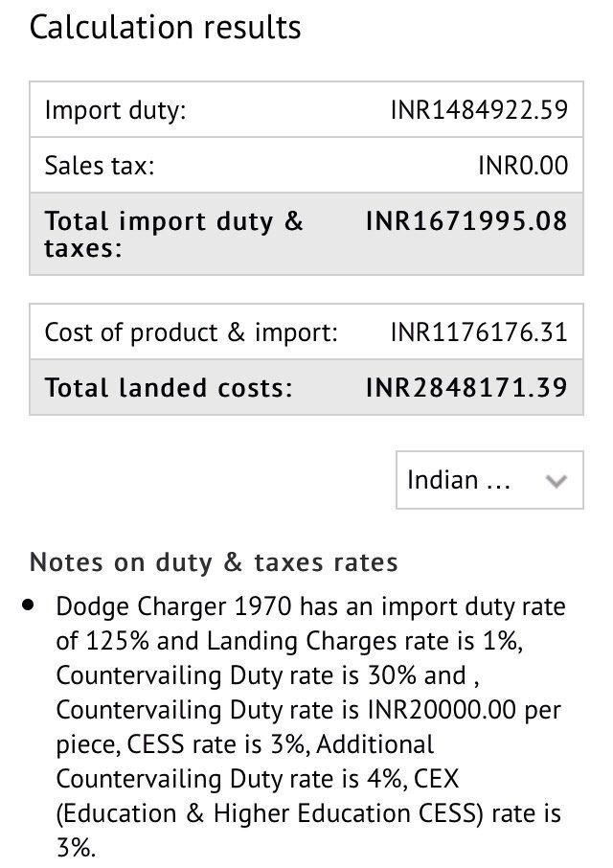Screen dimensions: 613x868
Task: Select the total duty value INR1671995.08
Action: [466, 221]
